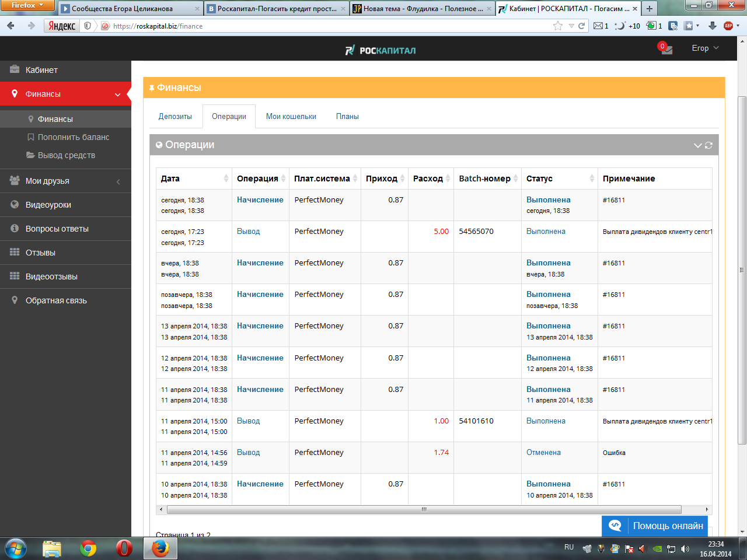Open Вывод средств in sidebar
The image size is (747, 560).
[65, 155]
